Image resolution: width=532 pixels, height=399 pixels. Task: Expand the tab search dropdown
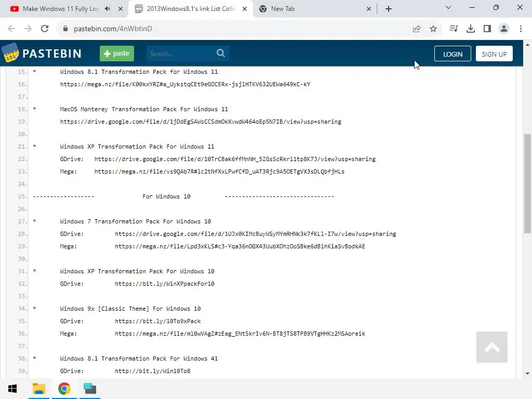click(448, 7)
